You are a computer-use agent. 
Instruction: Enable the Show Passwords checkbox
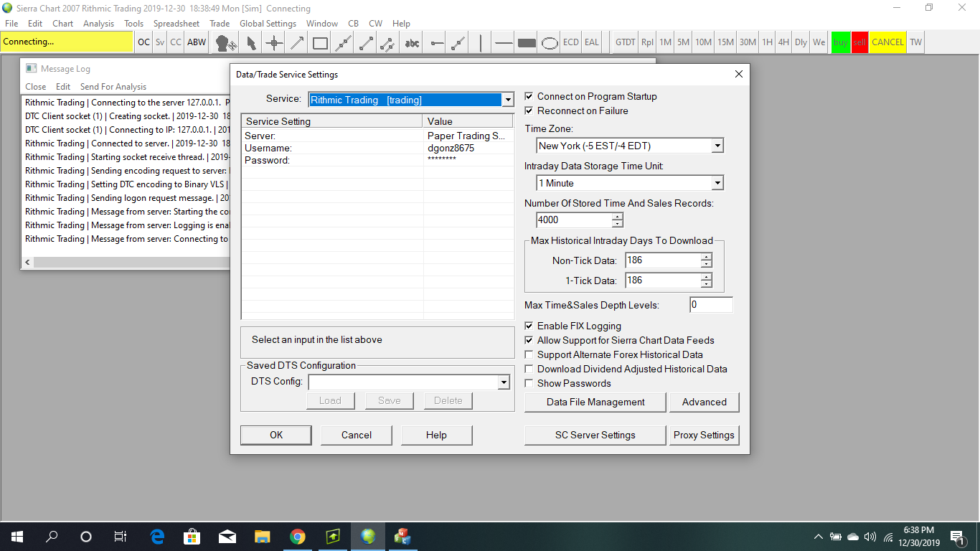(529, 384)
